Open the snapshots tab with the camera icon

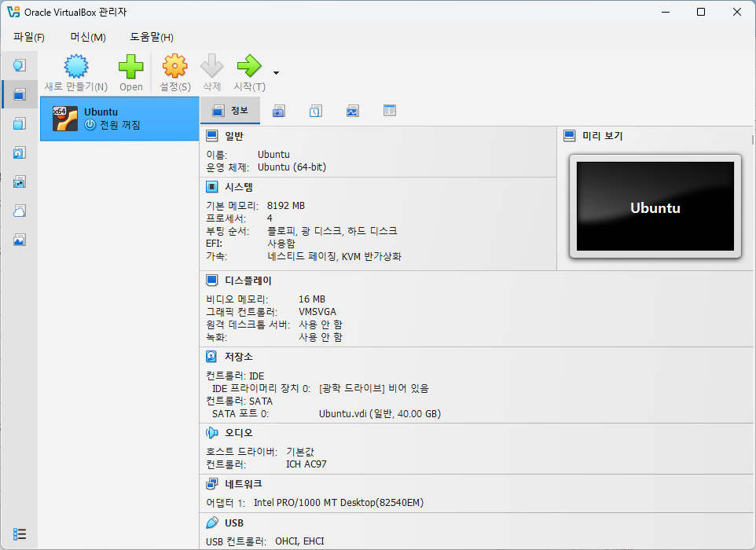[278, 111]
